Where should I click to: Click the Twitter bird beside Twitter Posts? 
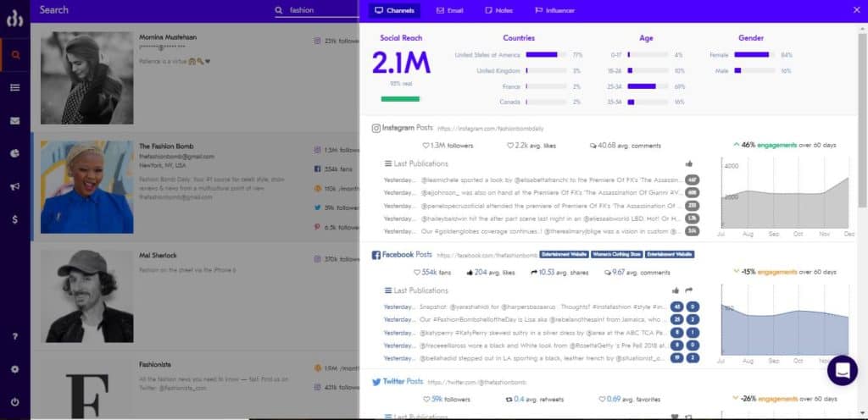[376, 382]
